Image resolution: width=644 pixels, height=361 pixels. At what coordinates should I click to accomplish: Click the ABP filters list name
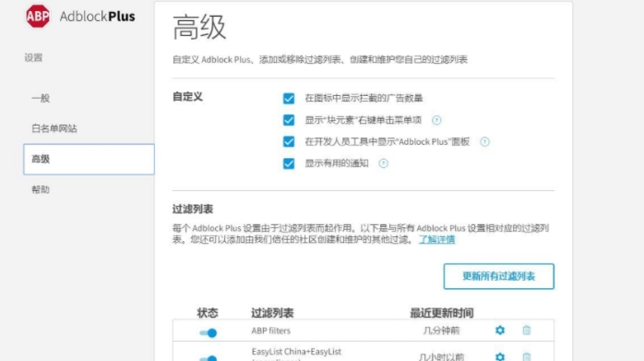click(270, 331)
